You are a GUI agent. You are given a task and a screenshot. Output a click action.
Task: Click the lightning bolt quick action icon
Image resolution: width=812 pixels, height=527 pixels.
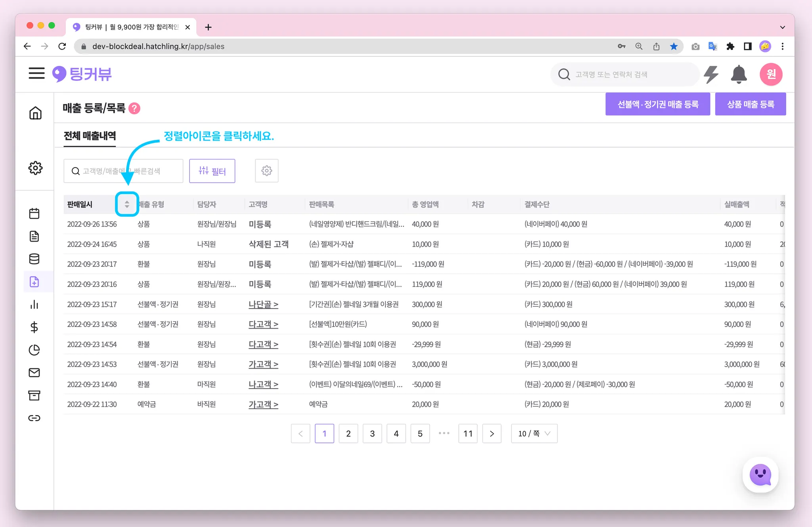tap(711, 74)
